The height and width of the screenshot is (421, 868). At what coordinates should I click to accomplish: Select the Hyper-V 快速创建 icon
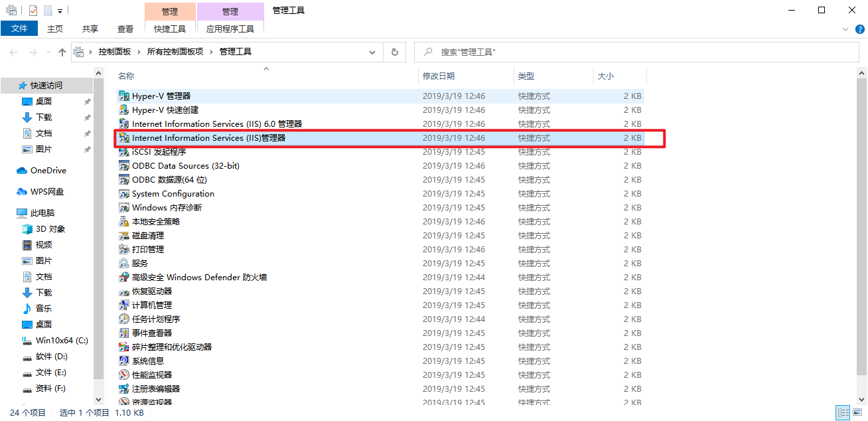pyautogui.click(x=123, y=110)
